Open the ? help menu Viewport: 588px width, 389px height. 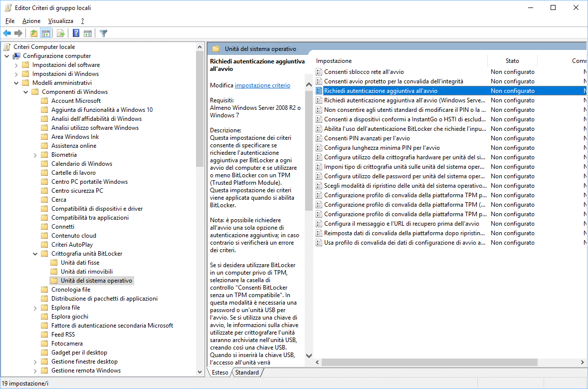82,21
